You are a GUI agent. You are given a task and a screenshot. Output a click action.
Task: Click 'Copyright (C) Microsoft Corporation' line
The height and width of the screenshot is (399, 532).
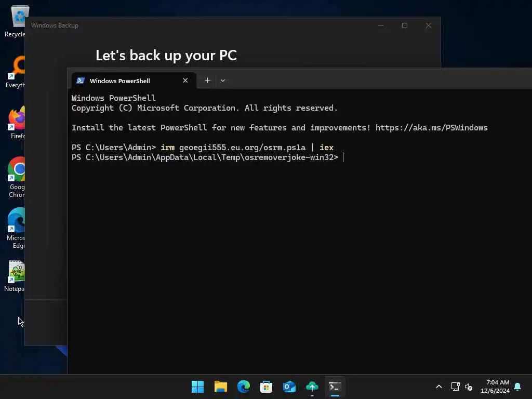coord(204,108)
